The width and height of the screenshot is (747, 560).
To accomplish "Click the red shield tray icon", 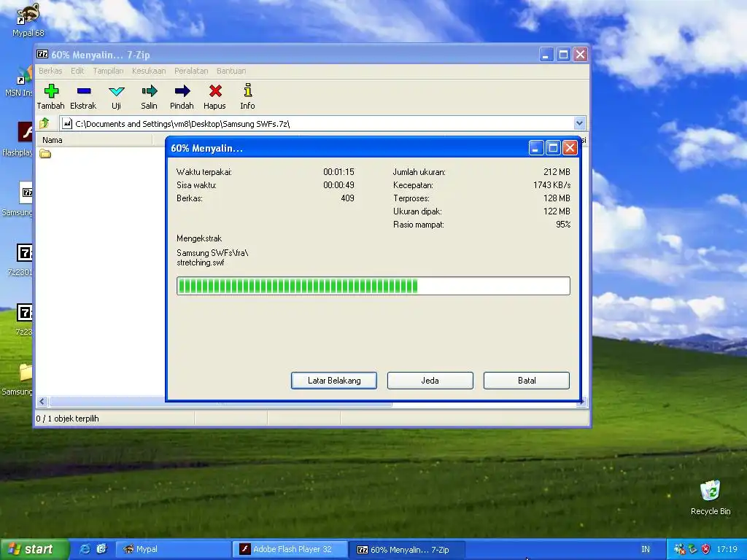I will (x=706, y=549).
